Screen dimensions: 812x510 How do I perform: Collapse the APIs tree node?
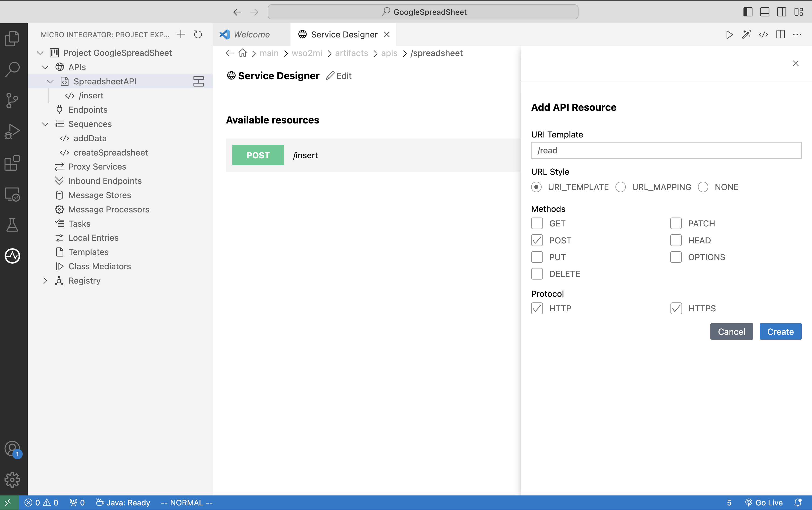point(45,67)
